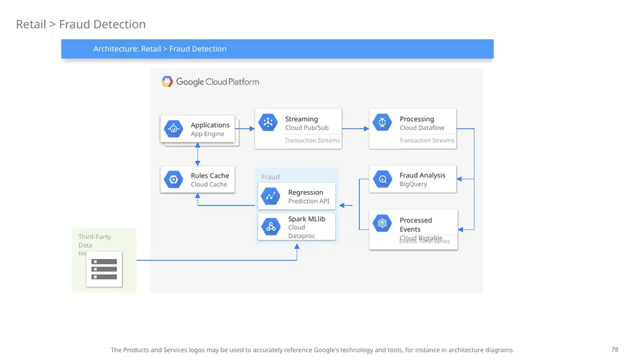Click the 'Cloud Dataflow' subtitle
The image size is (644, 362).
pos(422,128)
